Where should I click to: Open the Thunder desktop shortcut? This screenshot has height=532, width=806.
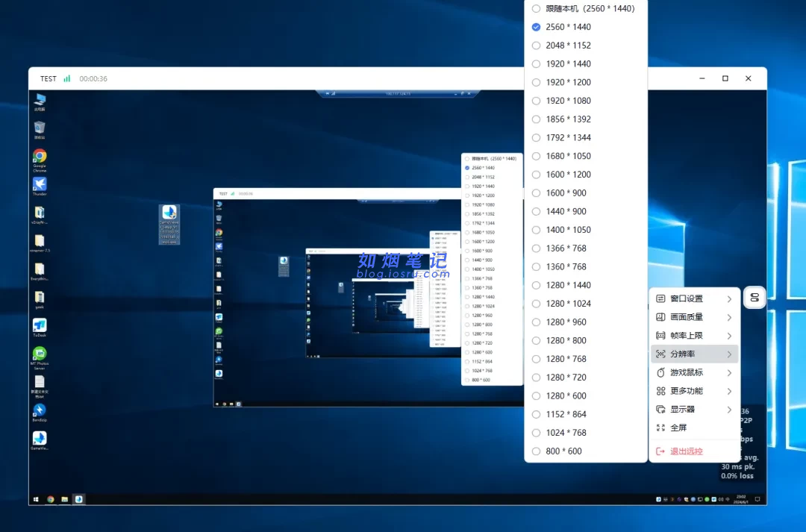(40, 187)
